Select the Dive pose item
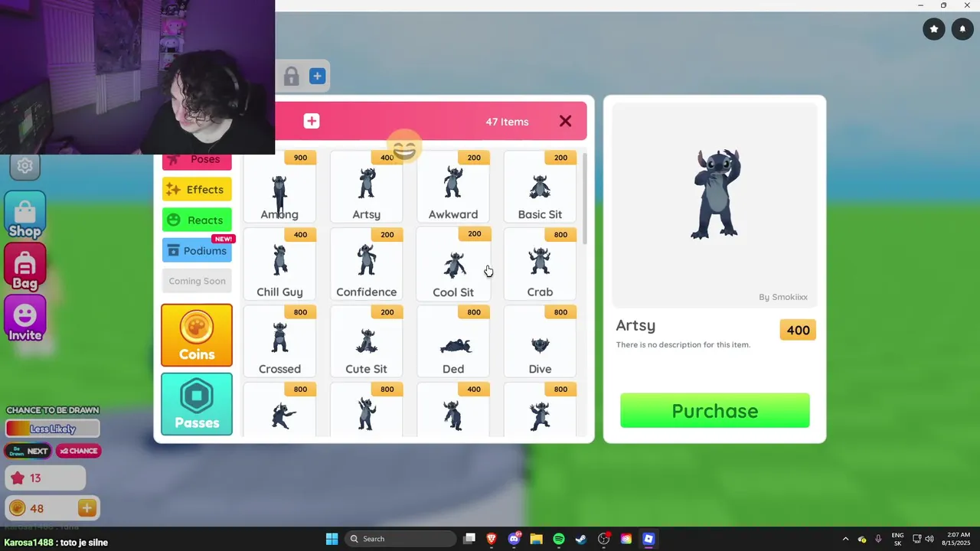Viewport: 980px width, 551px height. tap(540, 341)
